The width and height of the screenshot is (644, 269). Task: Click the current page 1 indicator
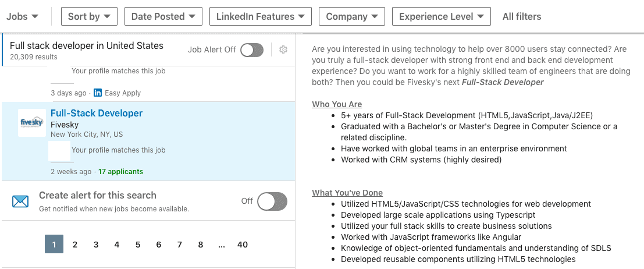54,245
